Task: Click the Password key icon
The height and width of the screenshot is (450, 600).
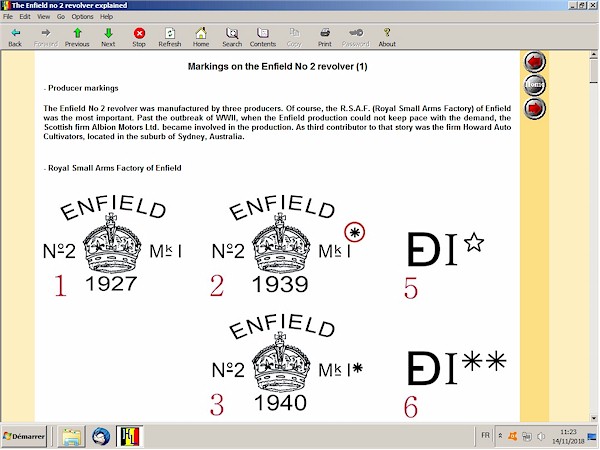Action: tap(356, 37)
